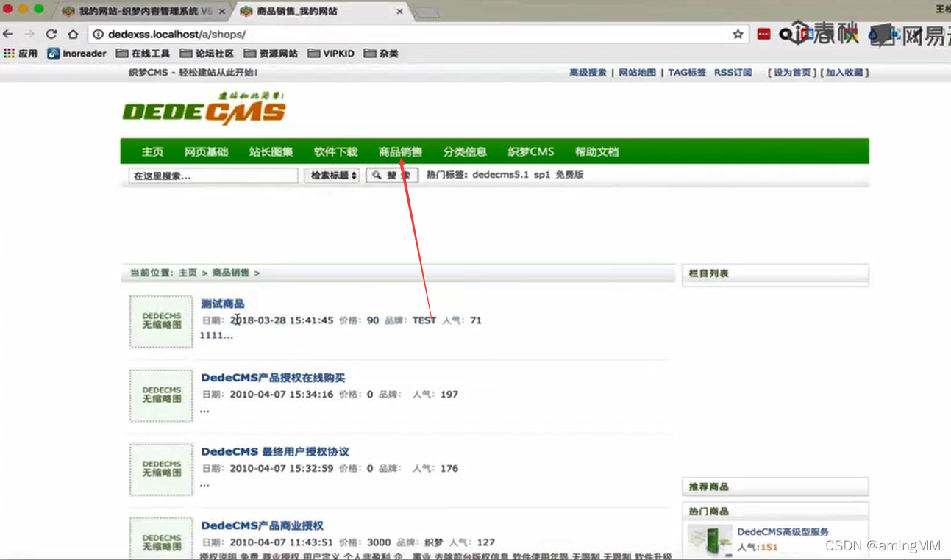Click the 测试商品 thumbnail placeholder image

pyautogui.click(x=161, y=321)
